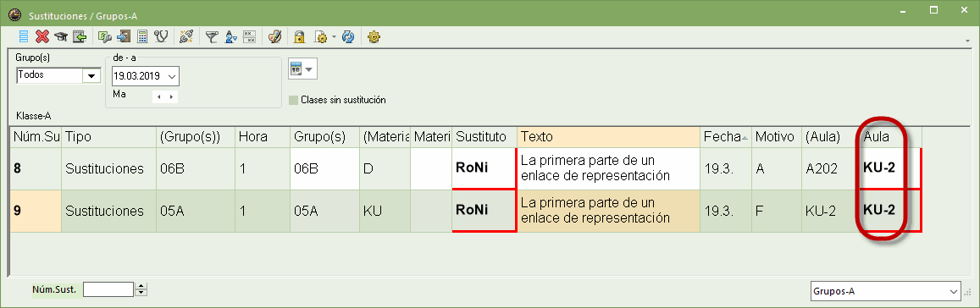The height and width of the screenshot is (308, 980).
Task: Open the graduation cap teacher icon
Action: coord(61,37)
